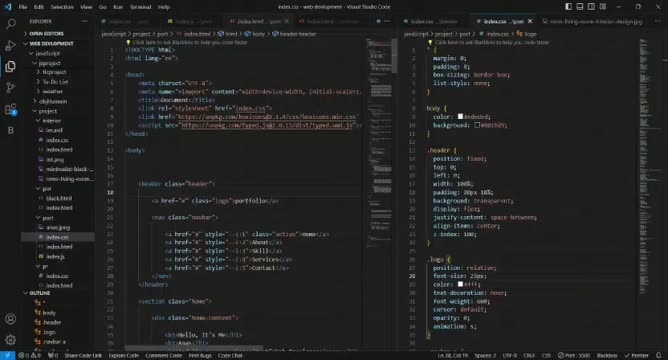Image resolution: width=668 pixels, height=360 pixels.
Task: Click Explain Code in status bar
Action: 124,355
